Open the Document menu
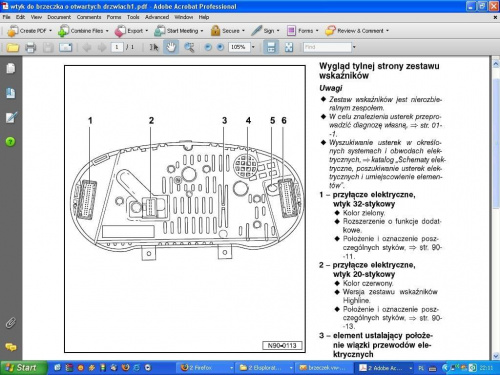500x375 pixels. pyautogui.click(x=59, y=17)
